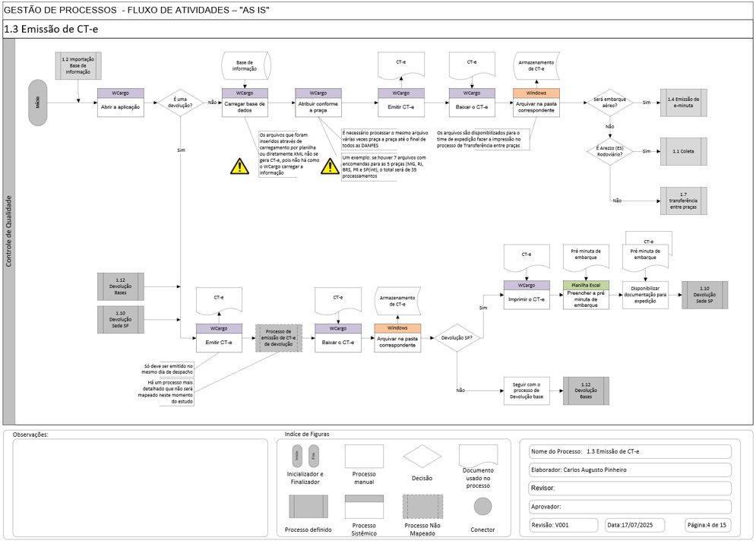
Task: Click the Há um processo mais detalhado note
Action: (x=166, y=392)
